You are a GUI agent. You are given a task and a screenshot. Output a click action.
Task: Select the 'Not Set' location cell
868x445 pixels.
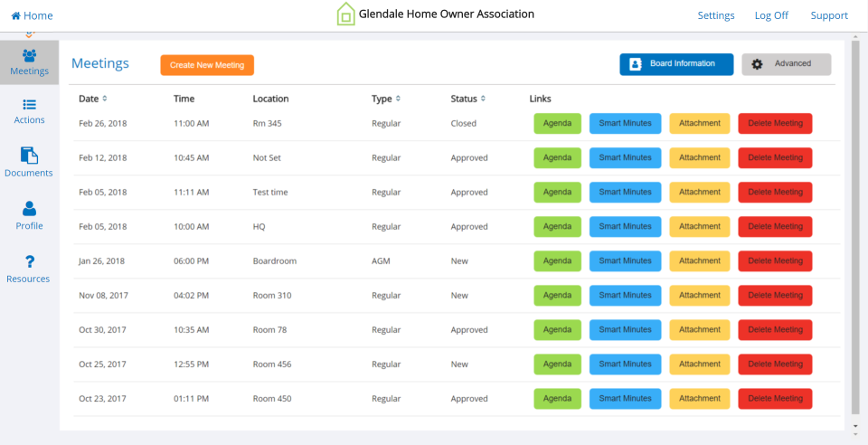click(x=267, y=157)
